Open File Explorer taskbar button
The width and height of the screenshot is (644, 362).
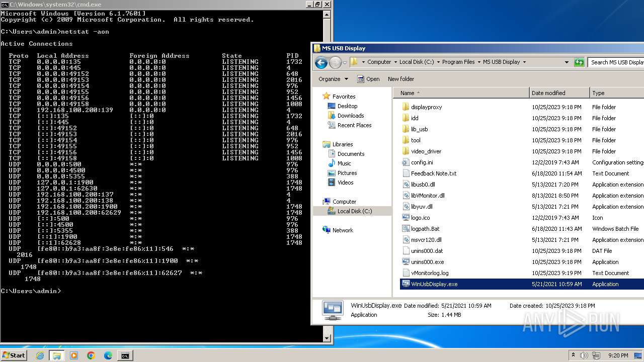point(57,355)
